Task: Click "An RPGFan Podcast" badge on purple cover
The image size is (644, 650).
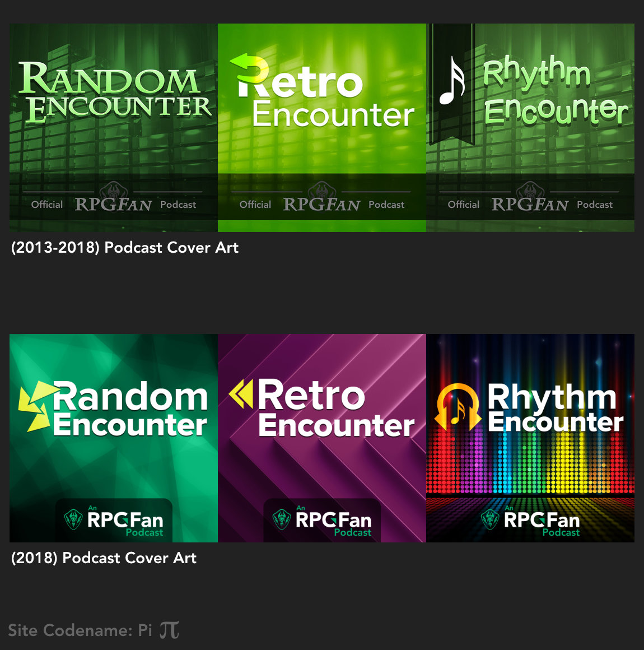Action: point(322,520)
